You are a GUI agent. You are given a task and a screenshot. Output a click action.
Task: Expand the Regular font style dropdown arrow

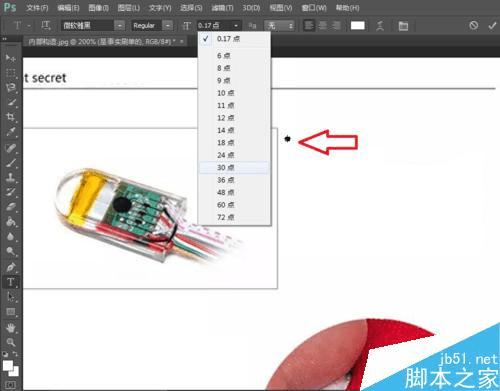167,25
